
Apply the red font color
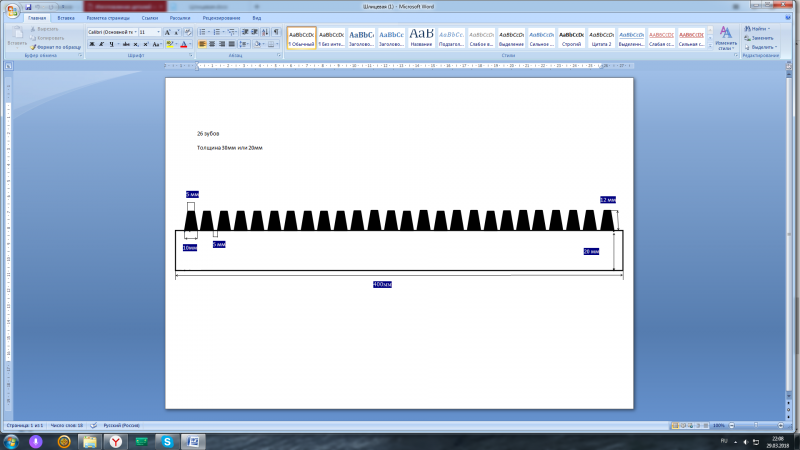[184, 44]
